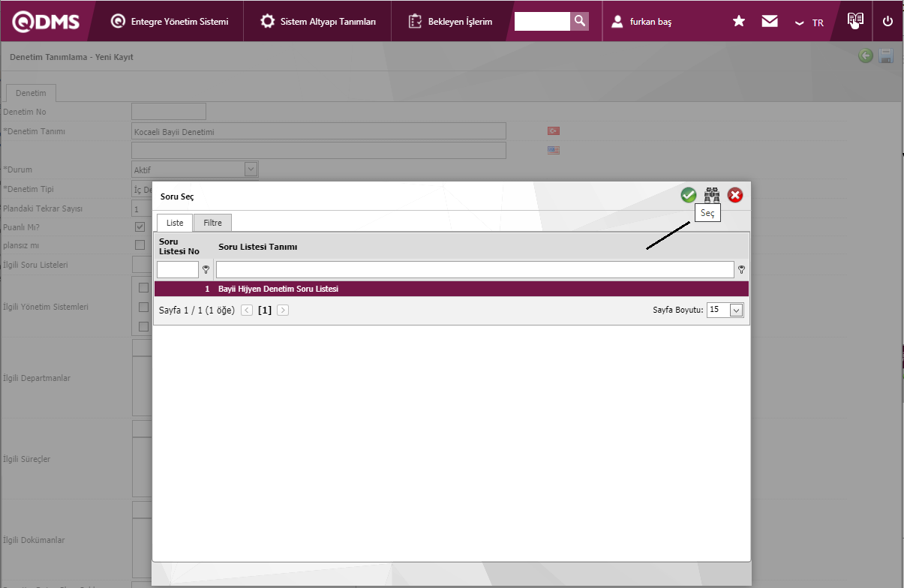The height and width of the screenshot is (588, 904).
Task: Click the filter icon beside Soru Listesi No
Action: (206, 269)
